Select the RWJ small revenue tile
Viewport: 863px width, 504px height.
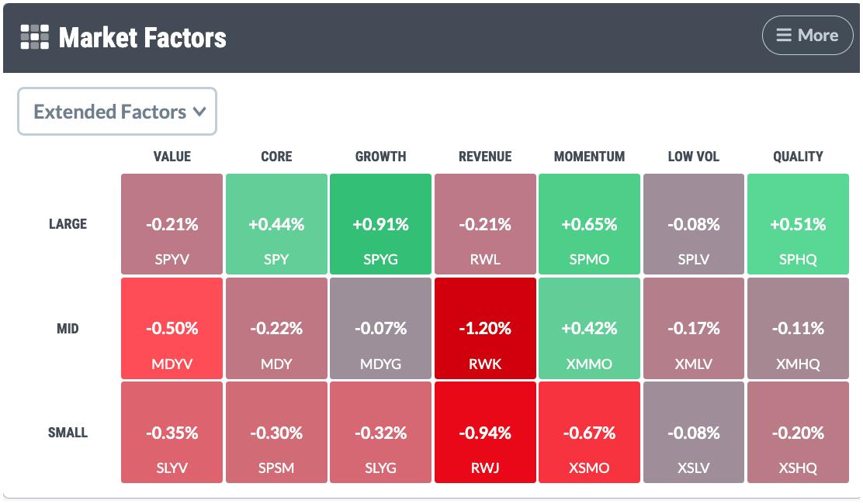(x=485, y=433)
